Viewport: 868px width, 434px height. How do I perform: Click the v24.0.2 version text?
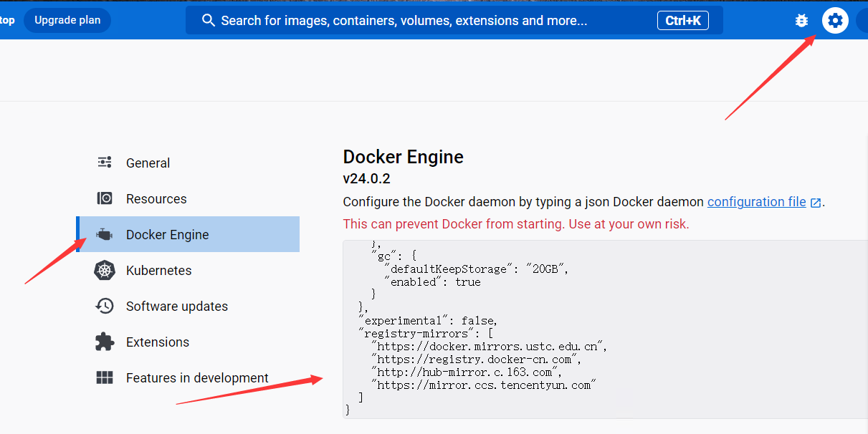[x=367, y=179]
